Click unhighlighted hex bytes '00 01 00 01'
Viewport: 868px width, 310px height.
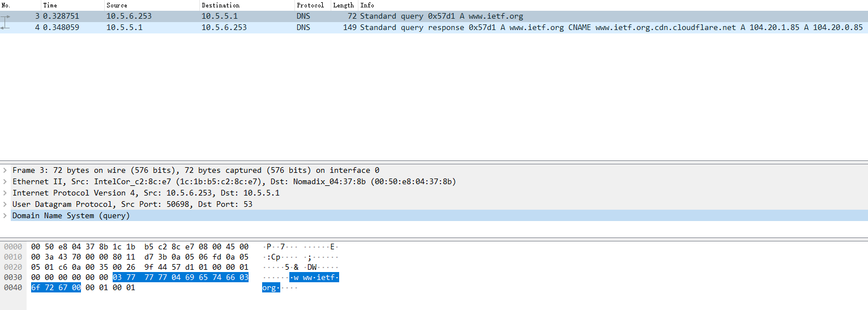point(110,287)
